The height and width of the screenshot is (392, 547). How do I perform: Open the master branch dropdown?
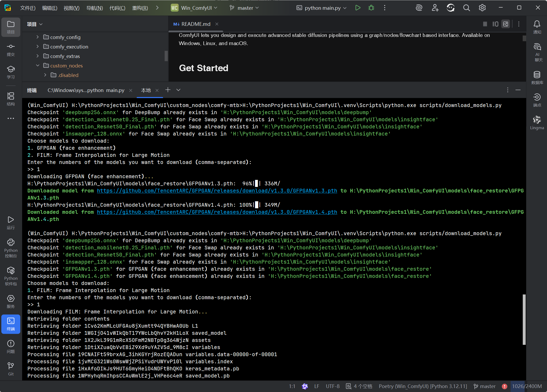coord(244,8)
